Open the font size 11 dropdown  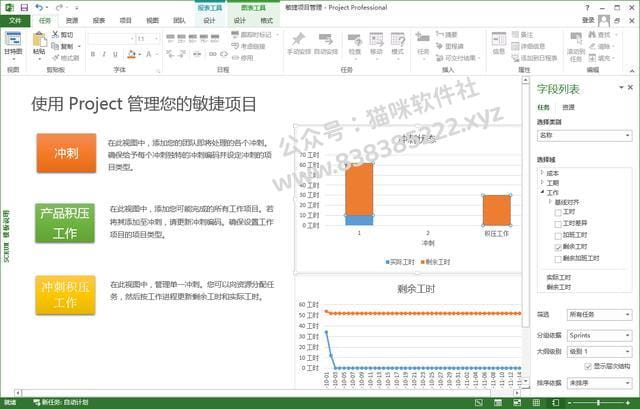(x=156, y=39)
